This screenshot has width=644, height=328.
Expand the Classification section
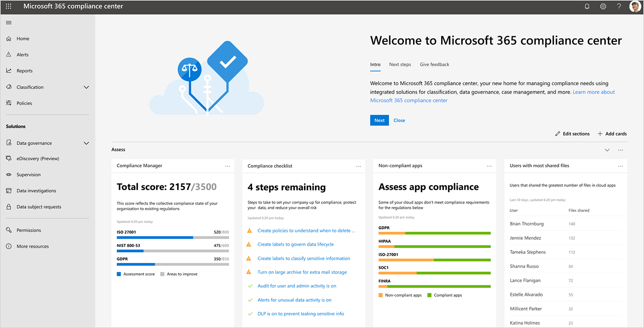click(x=86, y=87)
